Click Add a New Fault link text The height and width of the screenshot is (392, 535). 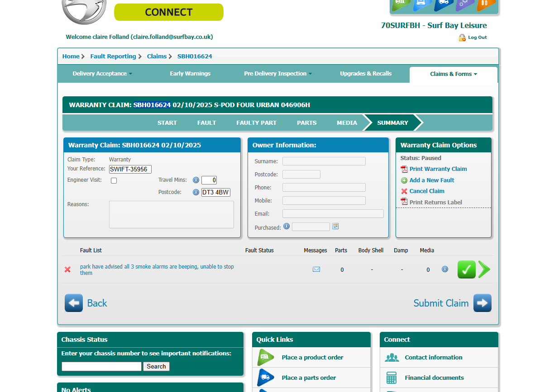click(432, 180)
